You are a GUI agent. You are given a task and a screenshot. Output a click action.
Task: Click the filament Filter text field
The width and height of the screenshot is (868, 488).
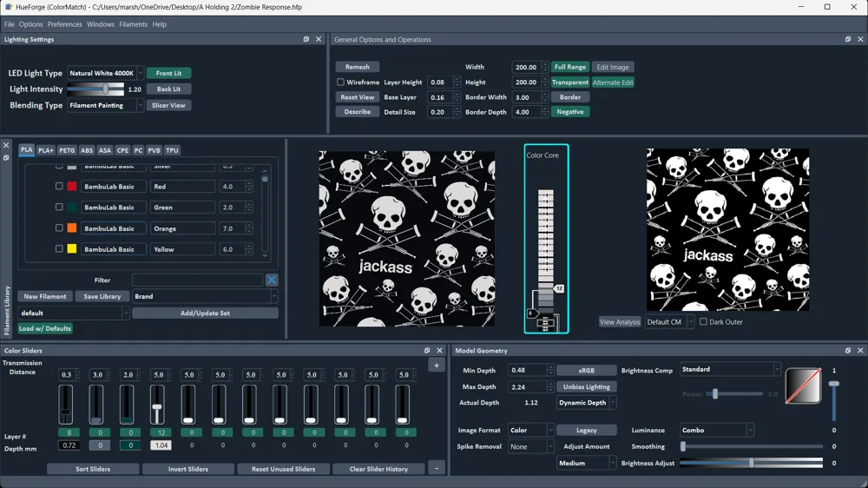tap(197, 280)
